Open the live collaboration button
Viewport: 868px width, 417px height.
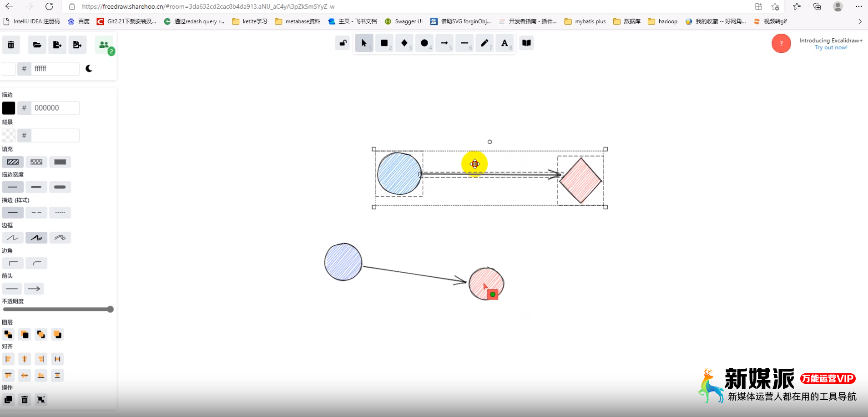point(104,45)
